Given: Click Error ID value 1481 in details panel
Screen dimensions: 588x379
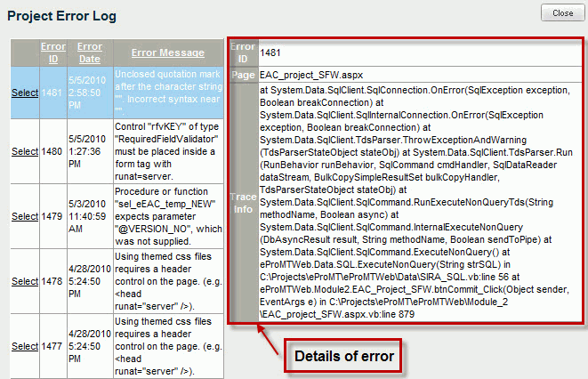Looking at the screenshot, I should [271, 53].
